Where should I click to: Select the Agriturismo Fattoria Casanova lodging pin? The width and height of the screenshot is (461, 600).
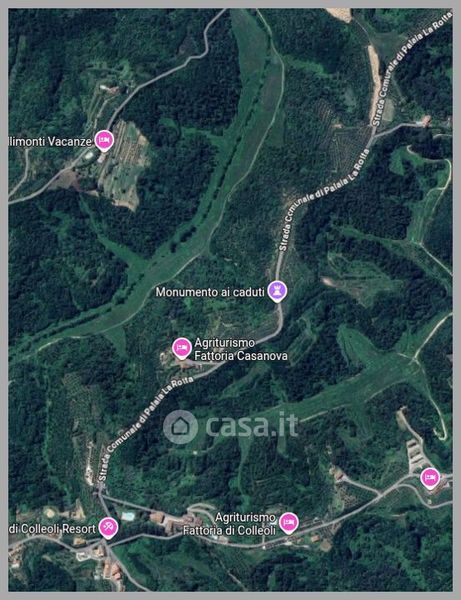(181, 348)
